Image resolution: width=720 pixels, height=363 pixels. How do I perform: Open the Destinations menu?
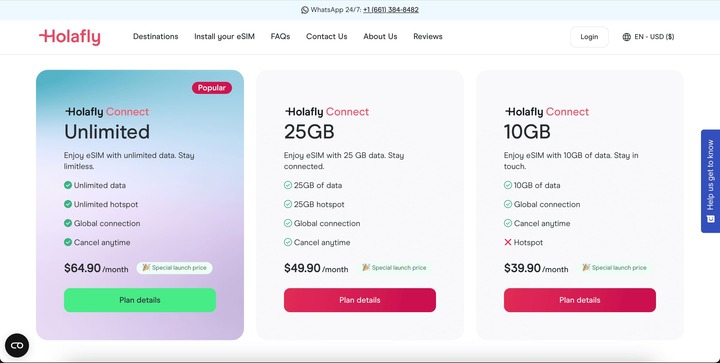pyautogui.click(x=156, y=36)
